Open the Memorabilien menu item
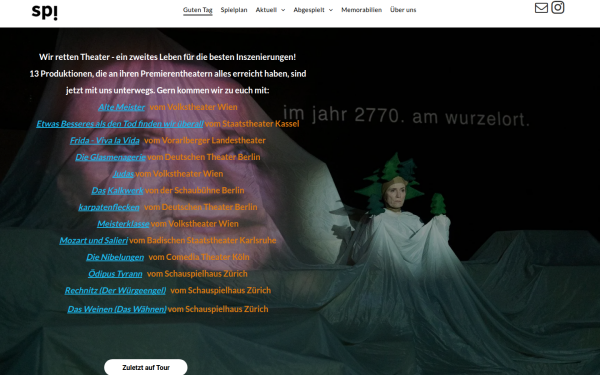The height and width of the screenshot is (375, 600). (x=362, y=10)
